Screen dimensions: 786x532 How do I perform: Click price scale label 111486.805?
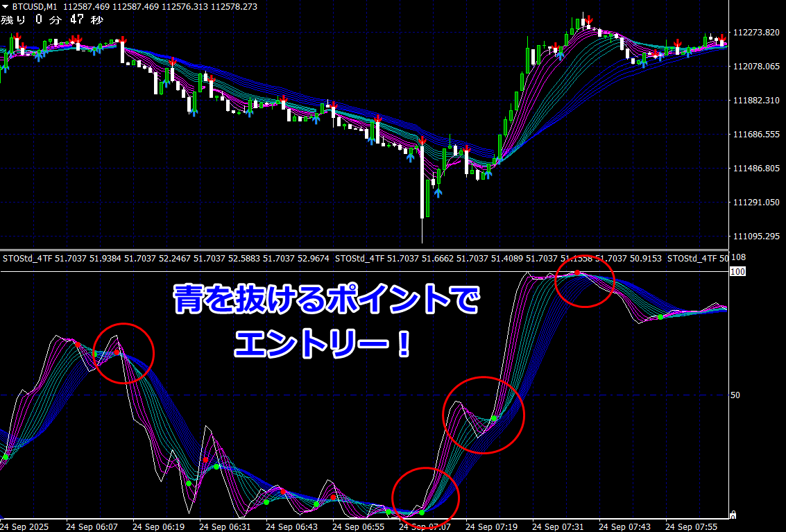[x=756, y=168]
